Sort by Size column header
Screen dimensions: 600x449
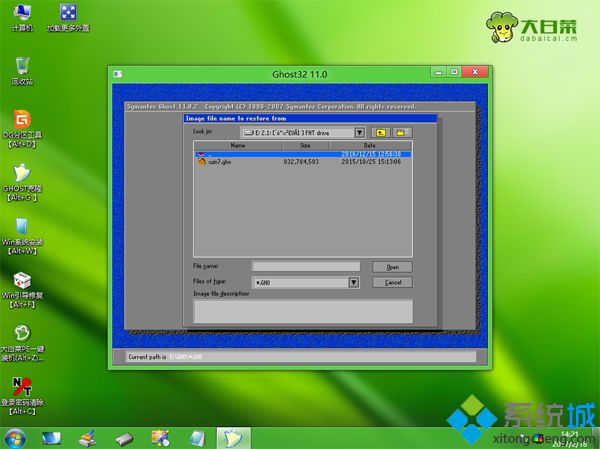[305, 145]
